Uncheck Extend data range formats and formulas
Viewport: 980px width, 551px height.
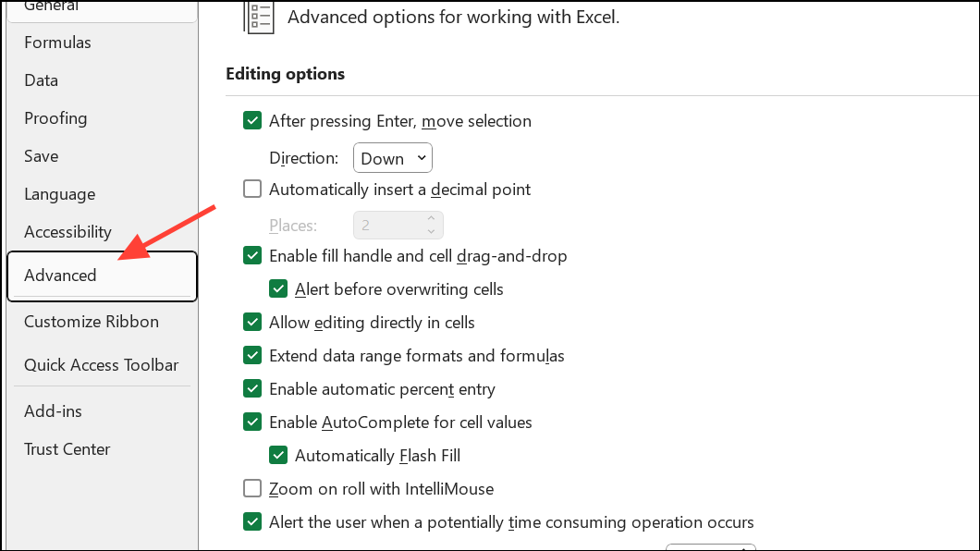pos(252,355)
